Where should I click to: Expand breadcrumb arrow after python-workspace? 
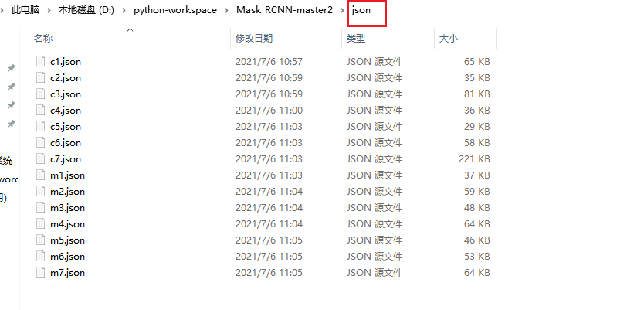click(x=227, y=10)
